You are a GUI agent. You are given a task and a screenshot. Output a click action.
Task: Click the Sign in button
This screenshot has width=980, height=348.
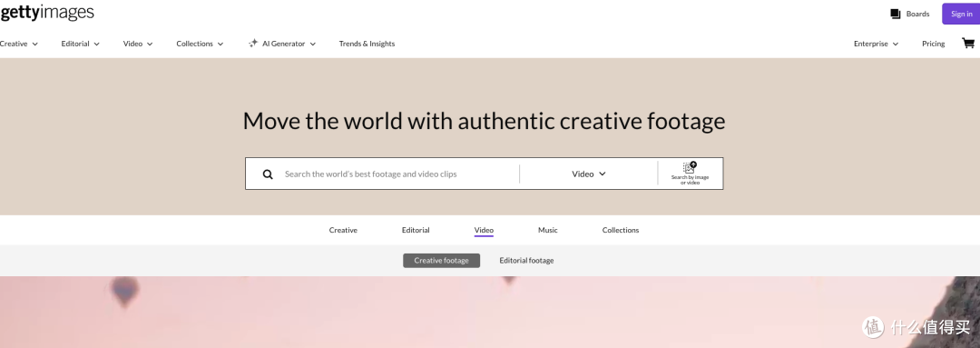(961, 14)
